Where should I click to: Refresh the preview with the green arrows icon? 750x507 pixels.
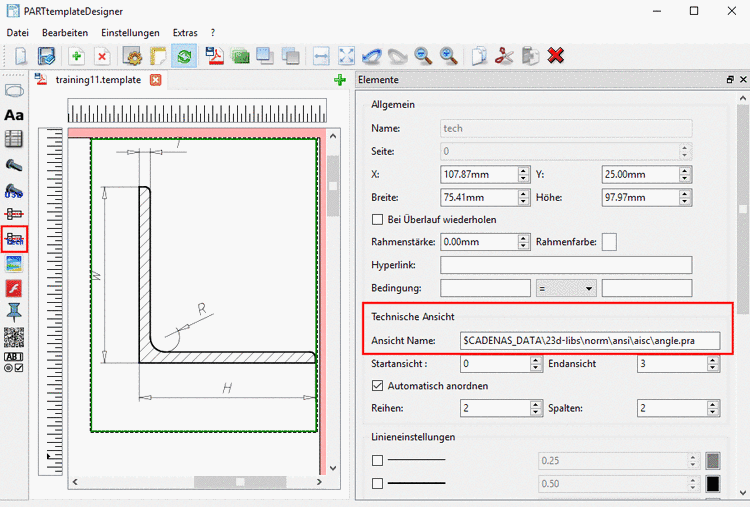point(184,56)
